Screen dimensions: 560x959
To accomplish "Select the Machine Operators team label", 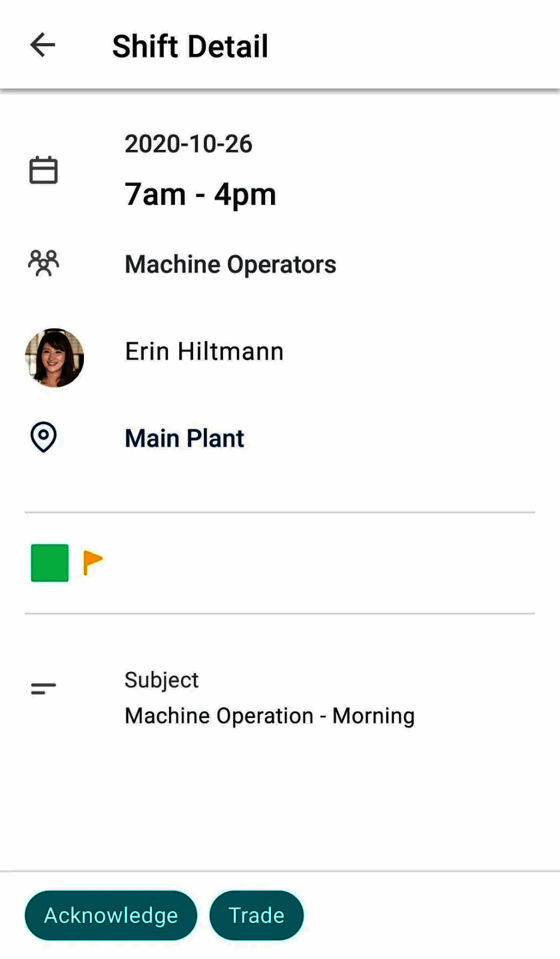I will (230, 264).
